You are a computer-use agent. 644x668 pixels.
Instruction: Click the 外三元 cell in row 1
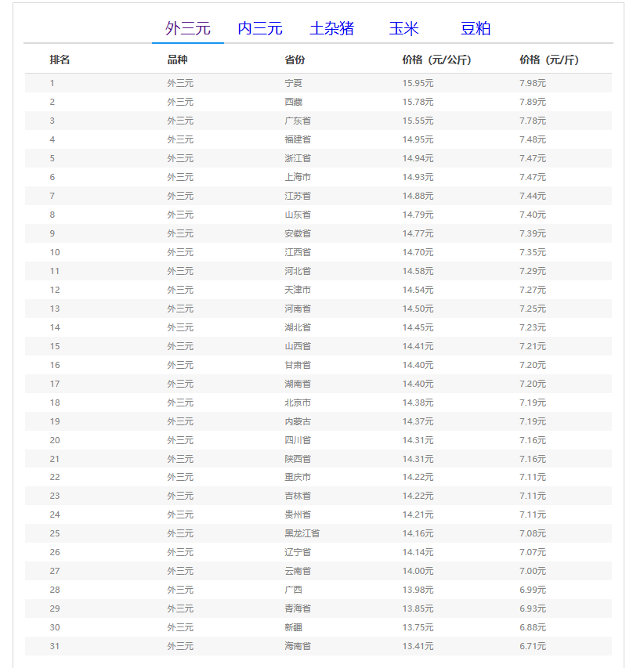(x=180, y=83)
